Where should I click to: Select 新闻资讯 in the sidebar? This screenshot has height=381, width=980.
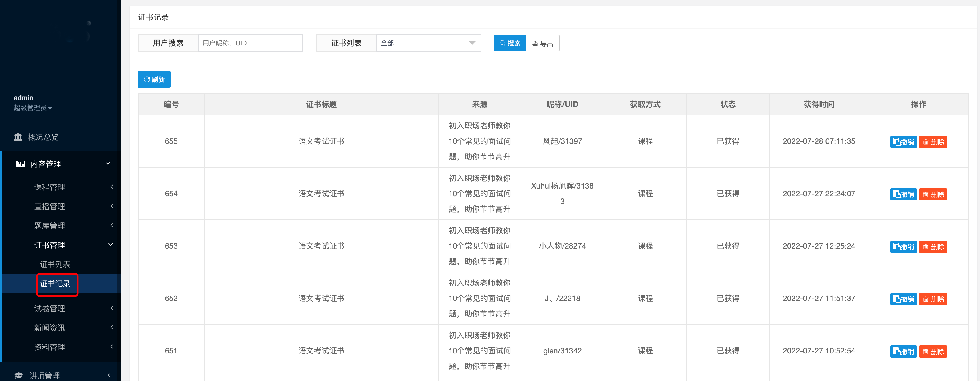pyautogui.click(x=49, y=328)
